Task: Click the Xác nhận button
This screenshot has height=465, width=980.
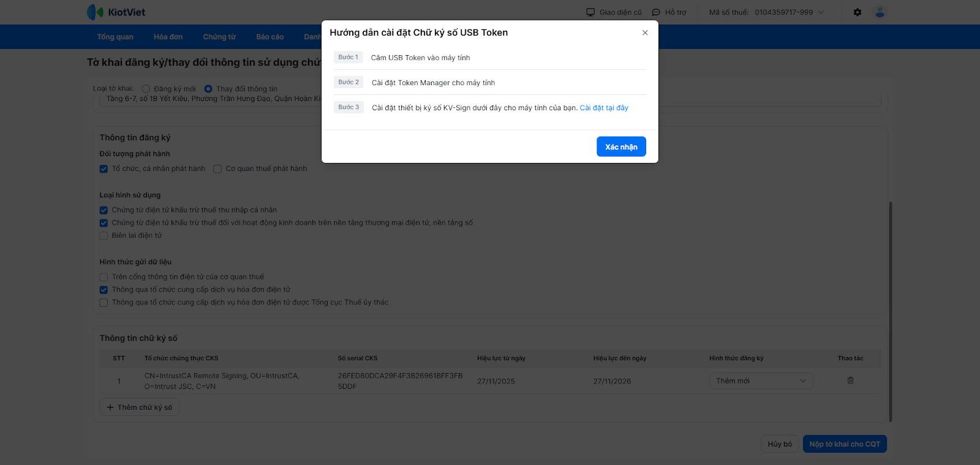Action: pos(621,147)
